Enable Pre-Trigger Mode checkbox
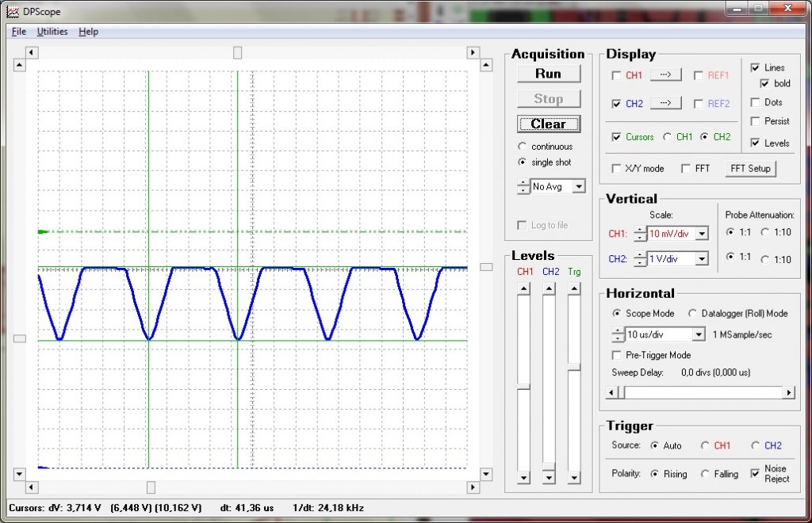812x523 pixels. click(616, 355)
